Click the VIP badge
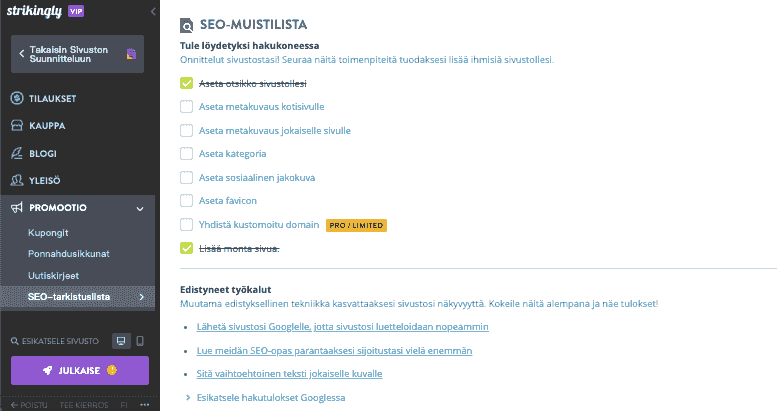 pos(76,11)
